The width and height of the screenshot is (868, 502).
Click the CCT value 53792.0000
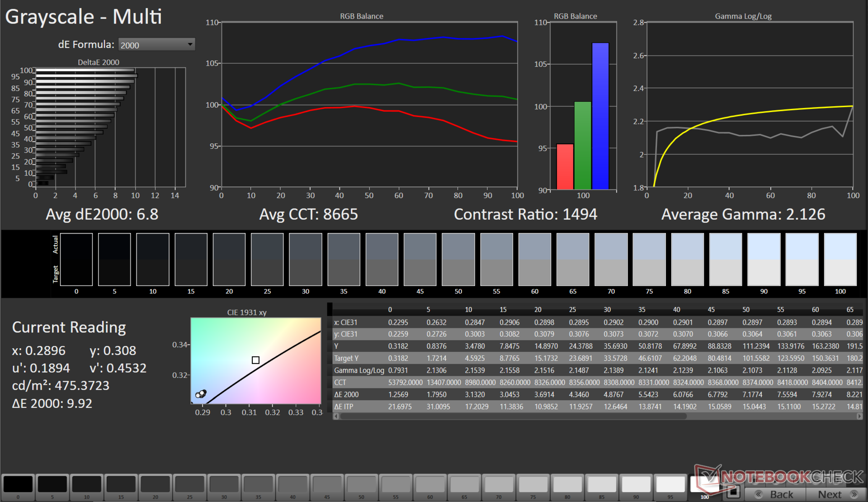(x=406, y=383)
